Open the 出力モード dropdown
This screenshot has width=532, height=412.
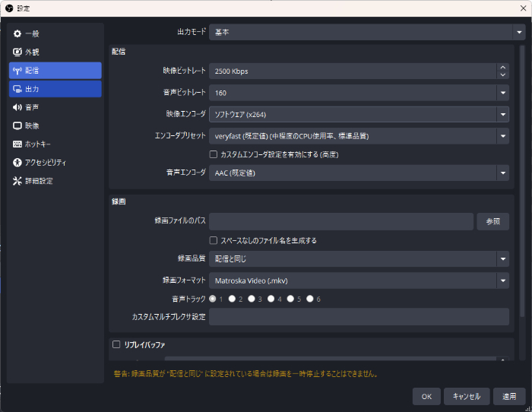point(519,33)
